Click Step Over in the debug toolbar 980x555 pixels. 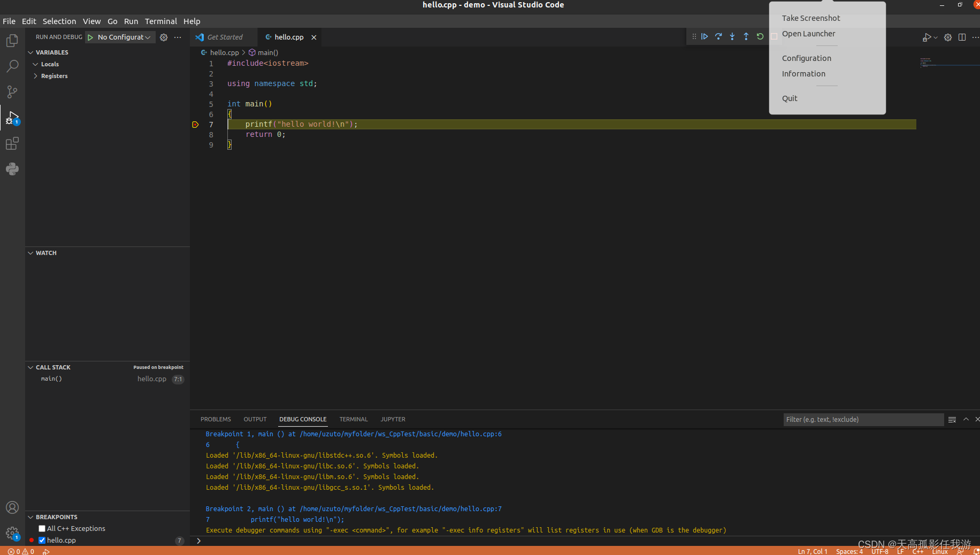click(718, 36)
